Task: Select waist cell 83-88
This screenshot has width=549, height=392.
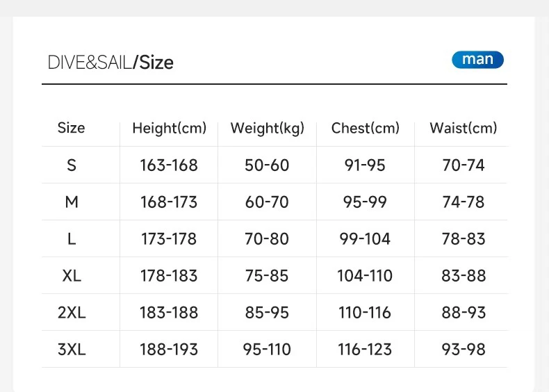Action: 464,276
